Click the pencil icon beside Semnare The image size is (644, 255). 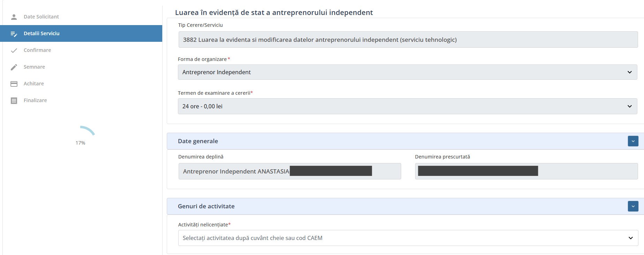[14, 67]
